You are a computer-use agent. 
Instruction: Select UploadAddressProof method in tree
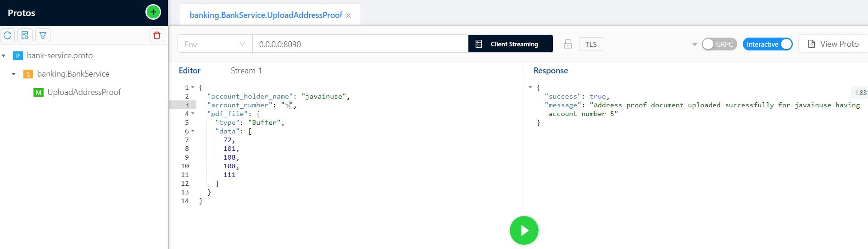tap(84, 92)
